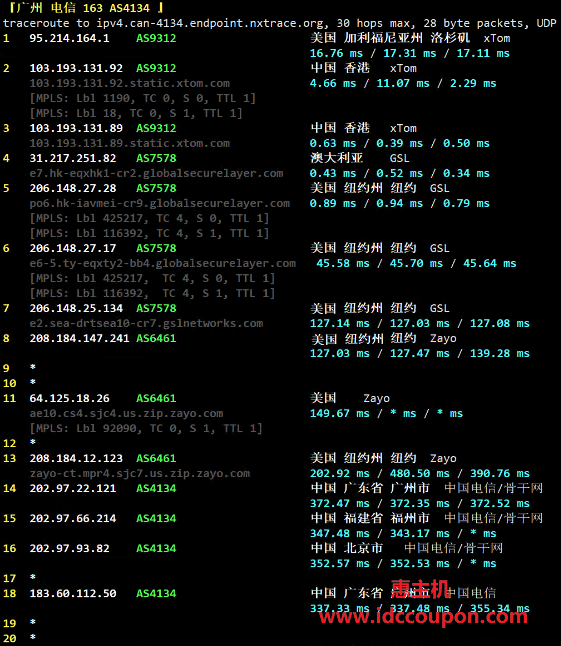Click AS6461 beside 208.184.147.241
Screen dimensions: 561x646
(x=156, y=338)
